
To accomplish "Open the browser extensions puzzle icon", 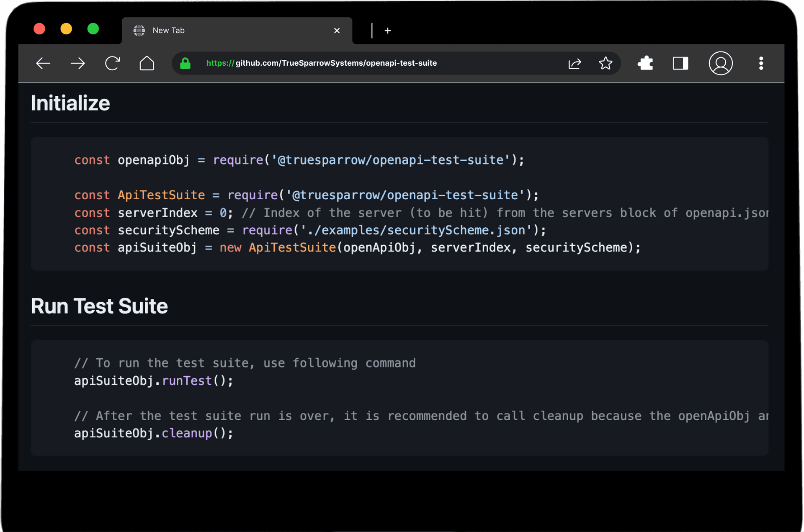I will [645, 63].
